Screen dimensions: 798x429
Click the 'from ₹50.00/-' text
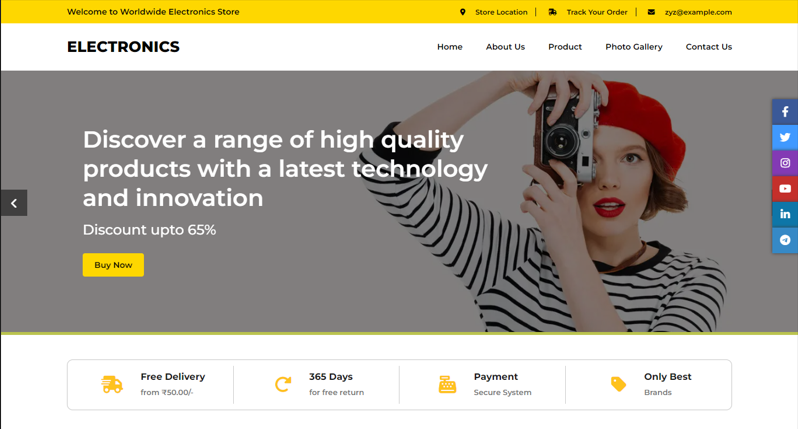(166, 392)
